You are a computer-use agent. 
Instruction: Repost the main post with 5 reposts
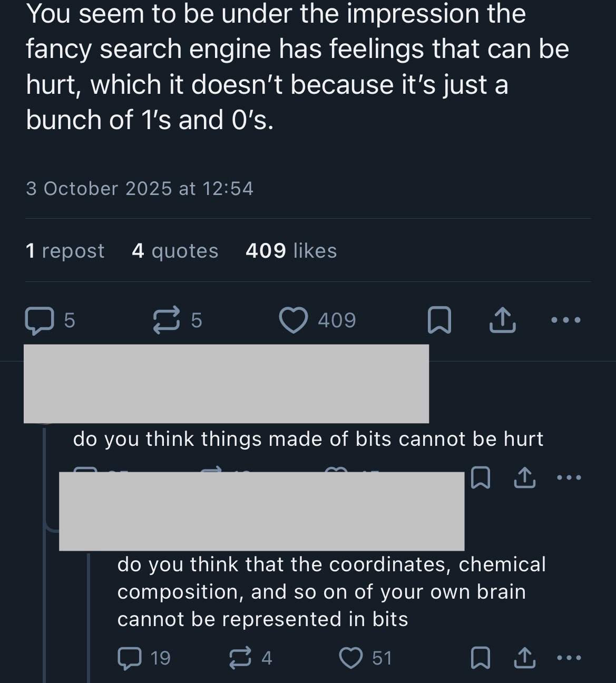coord(167,320)
